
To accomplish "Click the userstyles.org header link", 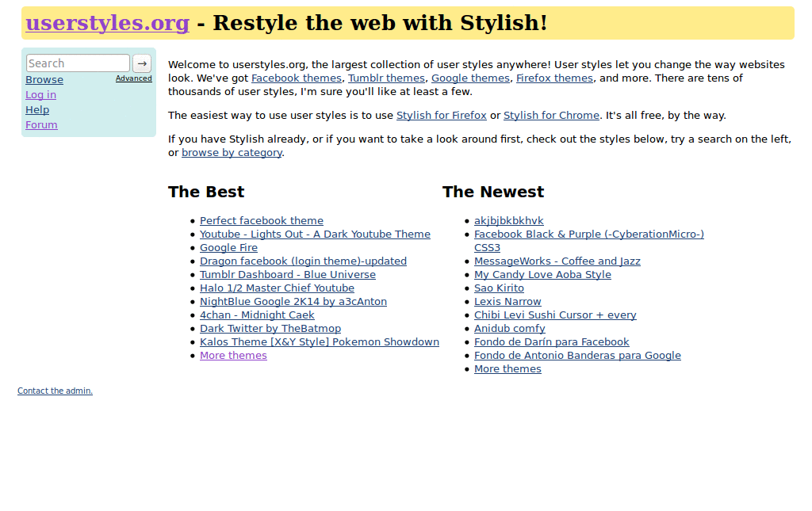I will 108,23.
